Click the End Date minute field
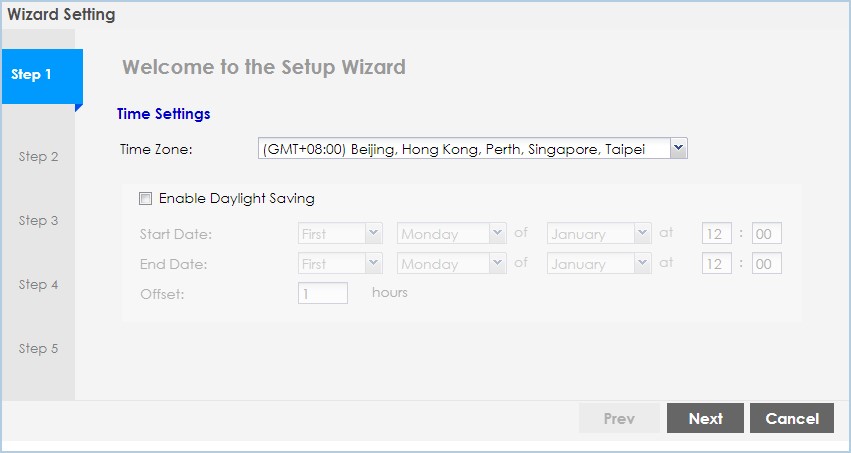This screenshot has height=453, width=851. [766, 263]
